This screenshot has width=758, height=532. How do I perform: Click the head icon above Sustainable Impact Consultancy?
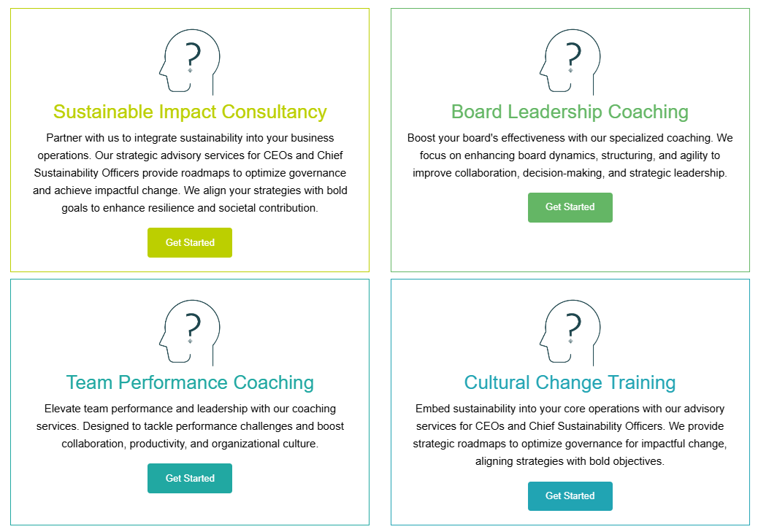[x=190, y=62]
